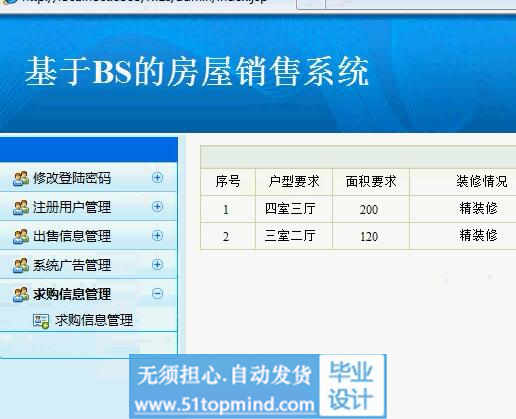
Task: Open the 注册用户管理 menu item
Action: tap(72, 207)
